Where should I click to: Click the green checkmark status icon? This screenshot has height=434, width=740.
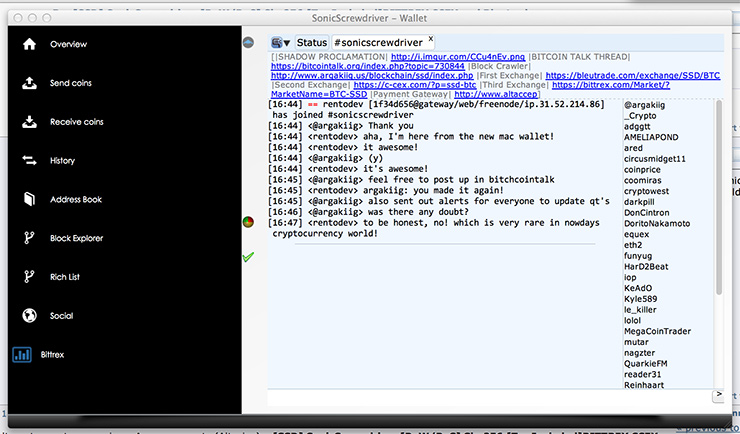coord(248,257)
